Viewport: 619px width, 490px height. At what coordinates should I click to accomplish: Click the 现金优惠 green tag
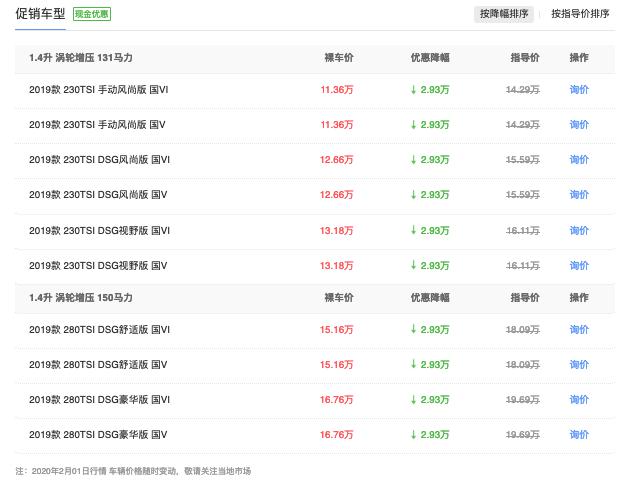pyautogui.click(x=92, y=14)
